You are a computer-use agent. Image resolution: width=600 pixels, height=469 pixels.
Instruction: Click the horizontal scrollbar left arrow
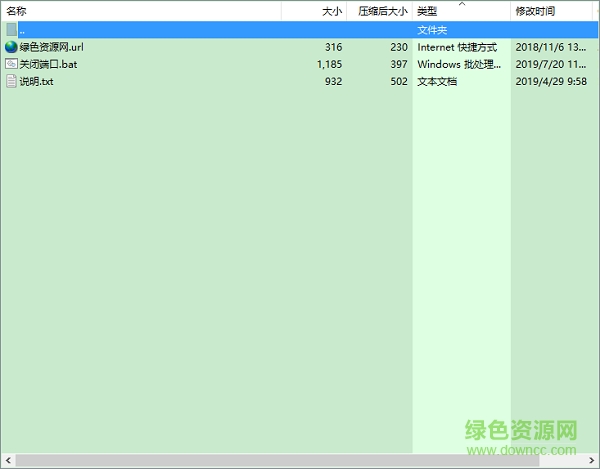click(x=8, y=460)
